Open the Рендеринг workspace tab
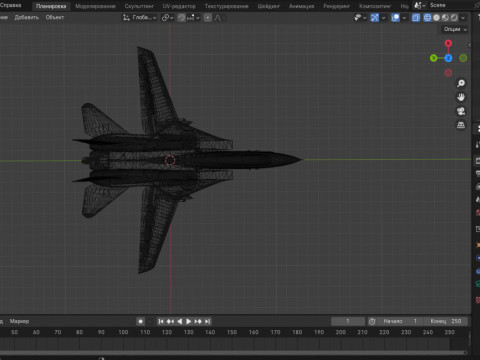This screenshot has height=360, width=480. click(x=336, y=6)
